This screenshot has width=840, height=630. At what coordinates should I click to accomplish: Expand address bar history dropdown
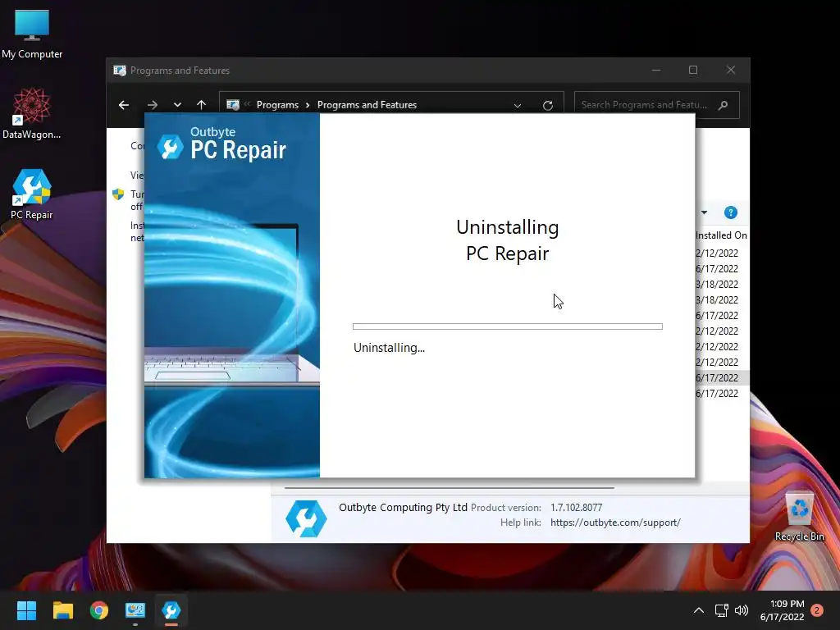[x=518, y=105]
